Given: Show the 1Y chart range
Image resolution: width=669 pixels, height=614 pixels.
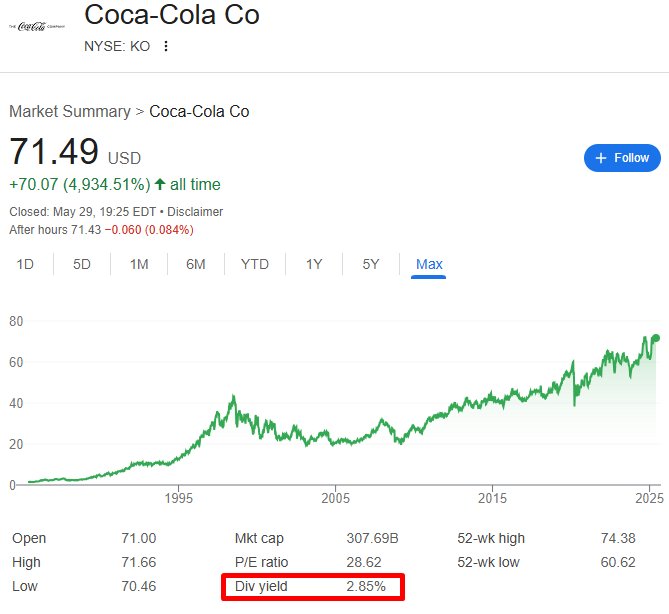Looking at the screenshot, I should click(314, 264).
